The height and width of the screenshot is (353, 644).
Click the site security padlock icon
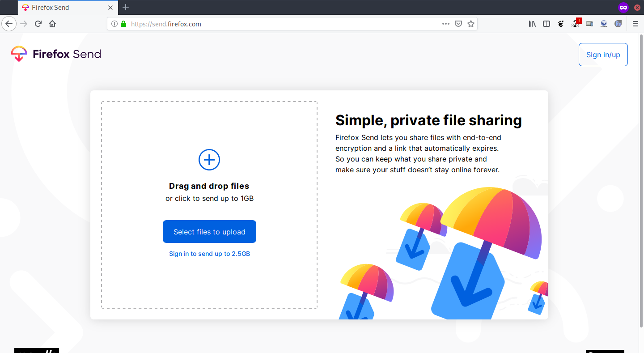(x=124, y=24)
